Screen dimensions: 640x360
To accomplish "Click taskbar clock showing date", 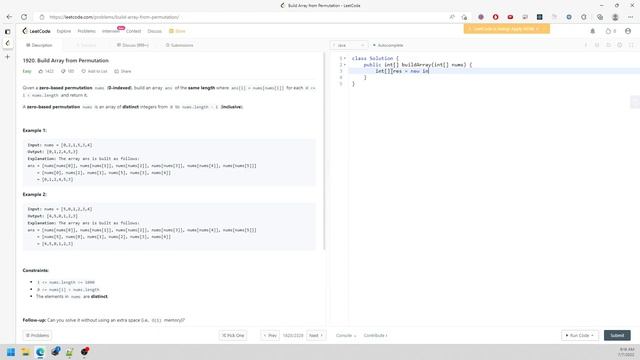I will point(627,352).
